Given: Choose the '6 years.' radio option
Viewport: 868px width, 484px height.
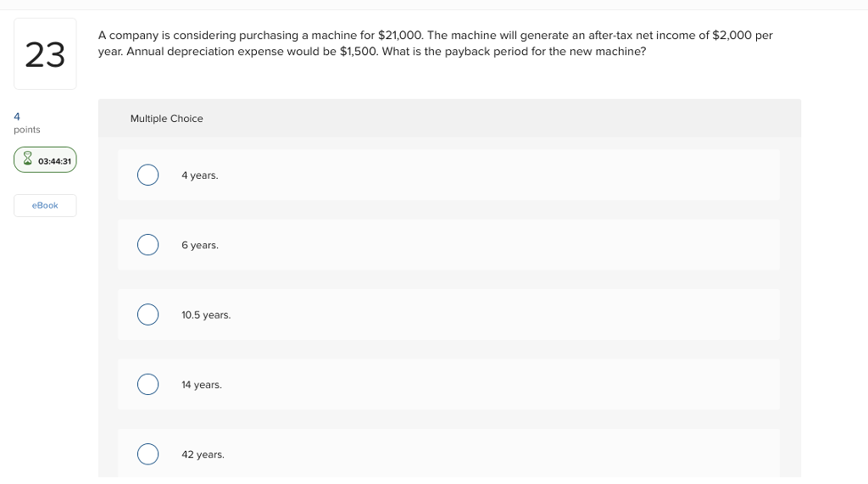Looking at the screenshot, I should tap(147, 245).
